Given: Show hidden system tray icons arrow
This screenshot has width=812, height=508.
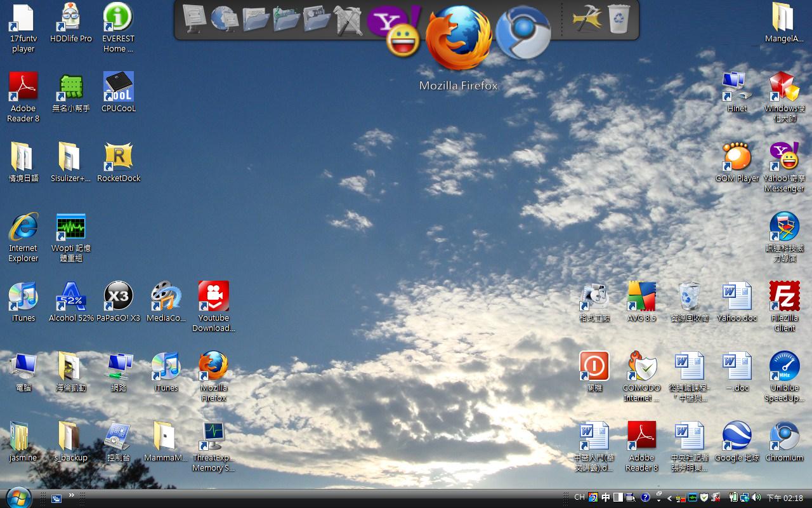Looking at the screenshot, I should point(669,498).
